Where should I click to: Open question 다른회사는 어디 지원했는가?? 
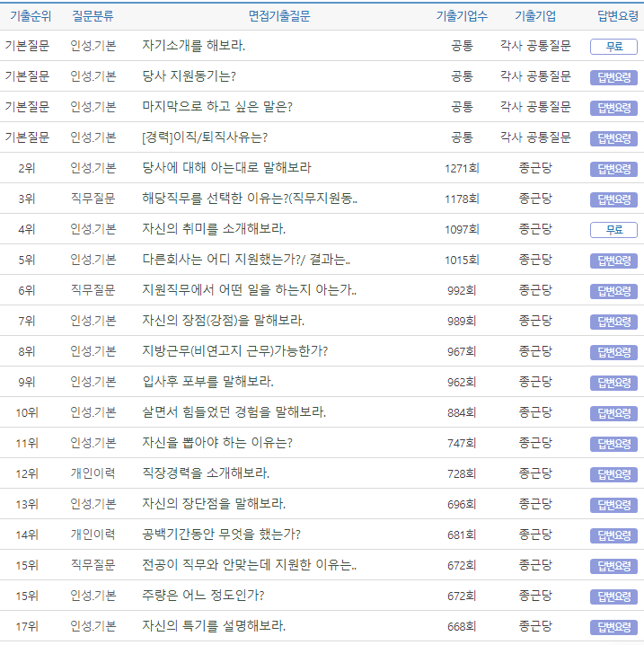[246, 260]
